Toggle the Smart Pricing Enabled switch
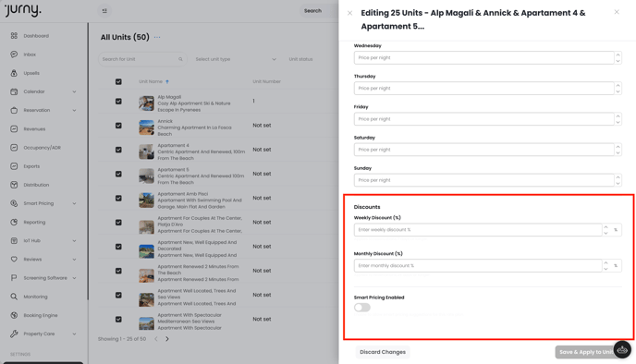The image size is (636, 364). (361, 308)
